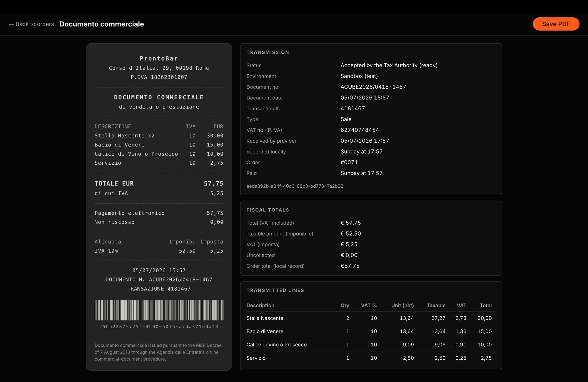Click the receipt barcode image
588x382 pixels.
[159, 310]
